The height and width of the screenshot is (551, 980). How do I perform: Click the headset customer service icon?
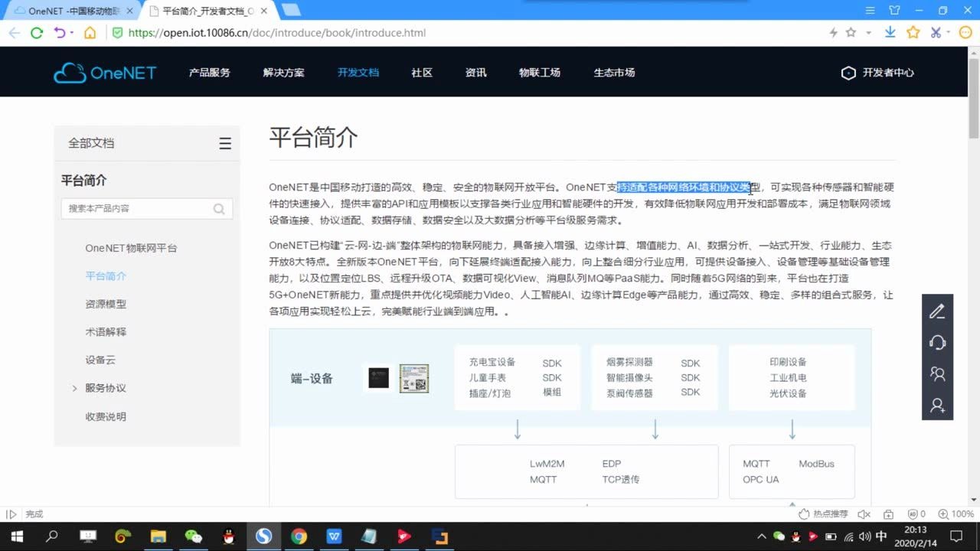click(x=937, y=342)
